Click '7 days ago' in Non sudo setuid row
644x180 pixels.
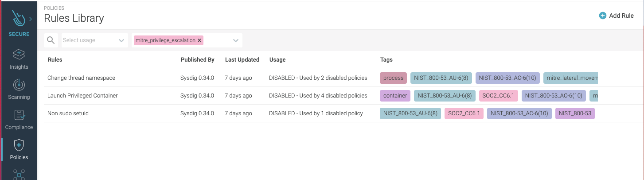click(x=238, y=113)
